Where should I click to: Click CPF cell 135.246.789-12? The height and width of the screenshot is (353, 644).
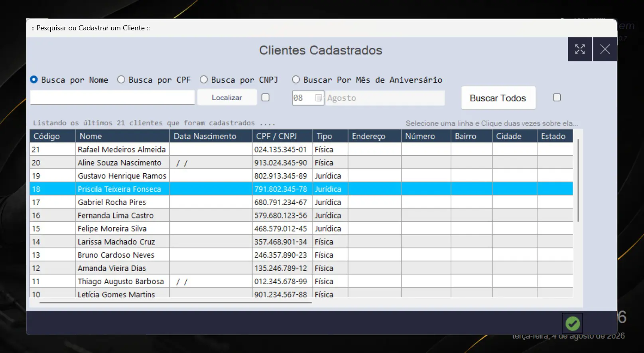point(282,268)
